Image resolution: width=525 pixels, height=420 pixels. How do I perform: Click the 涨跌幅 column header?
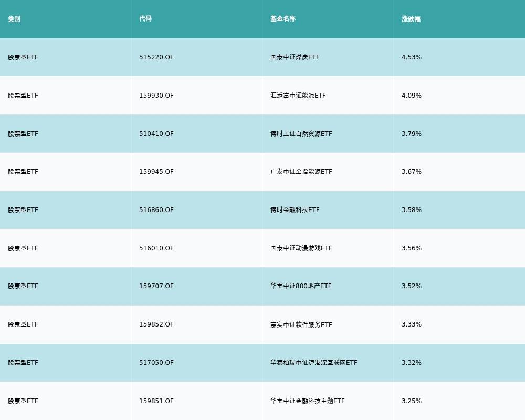click(x=411, y=19)
